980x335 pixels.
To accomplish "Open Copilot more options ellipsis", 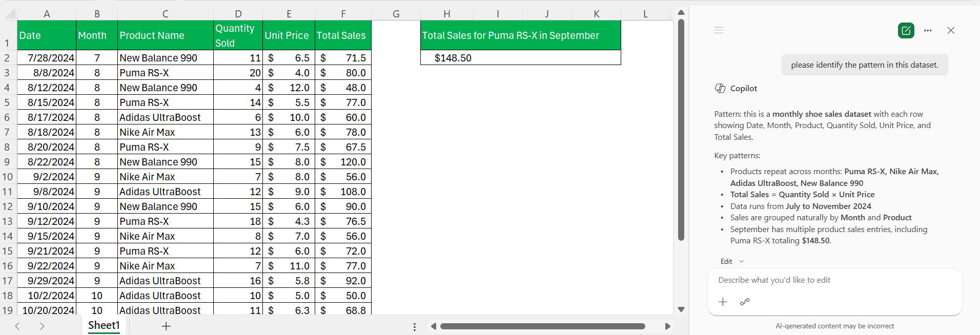I will point(928,30).
